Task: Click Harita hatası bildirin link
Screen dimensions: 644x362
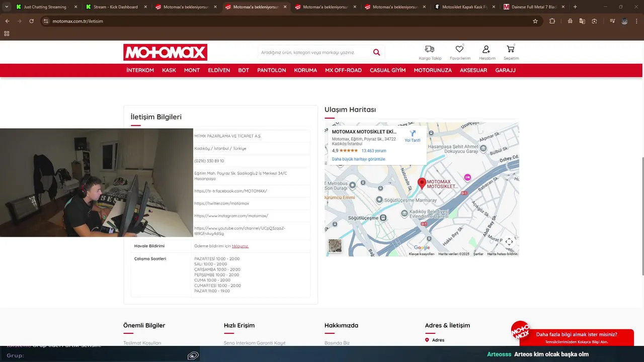Action: coord(502,254)
